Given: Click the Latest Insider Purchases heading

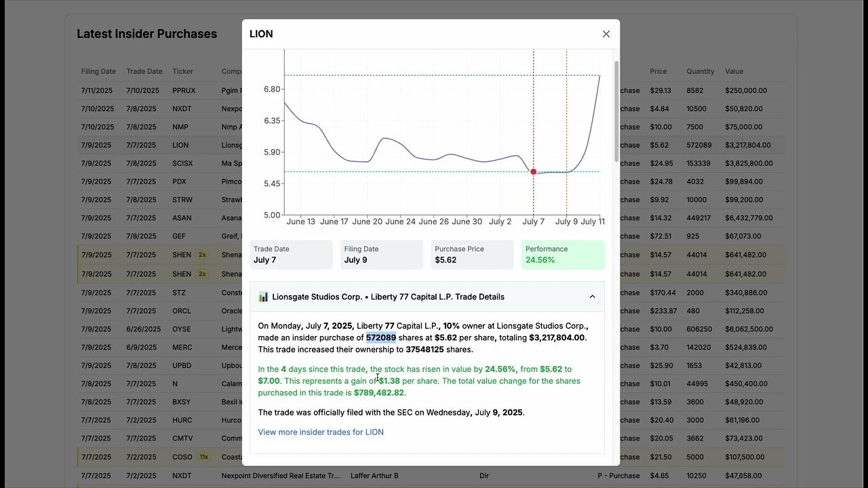Looking at the screenshot, I should click(x=146, y=34).
